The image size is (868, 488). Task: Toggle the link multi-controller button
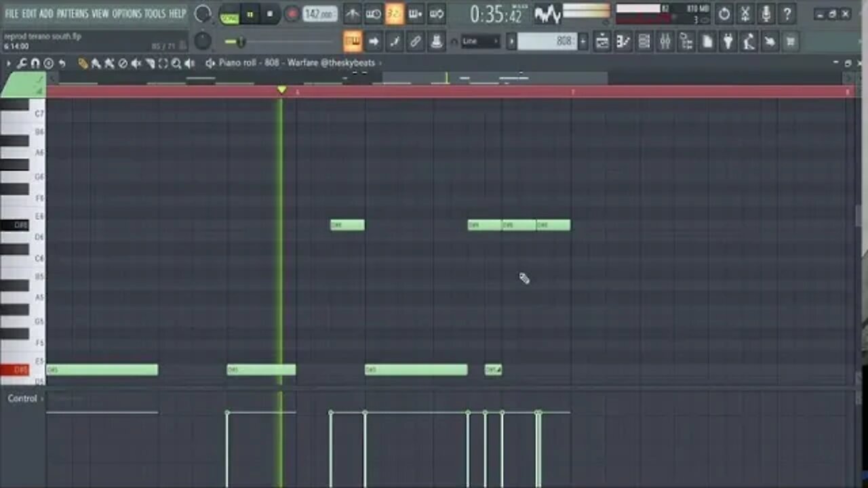[416, 41]
